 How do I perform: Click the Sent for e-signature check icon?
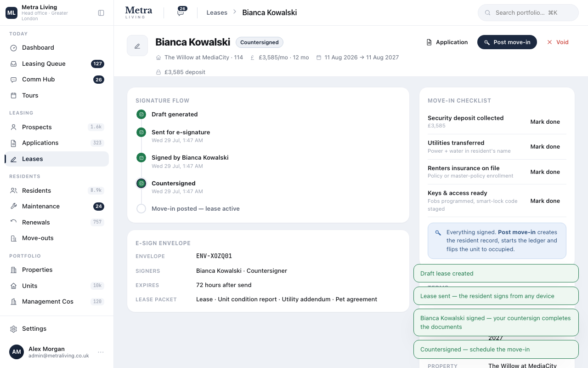coord(141,132)
